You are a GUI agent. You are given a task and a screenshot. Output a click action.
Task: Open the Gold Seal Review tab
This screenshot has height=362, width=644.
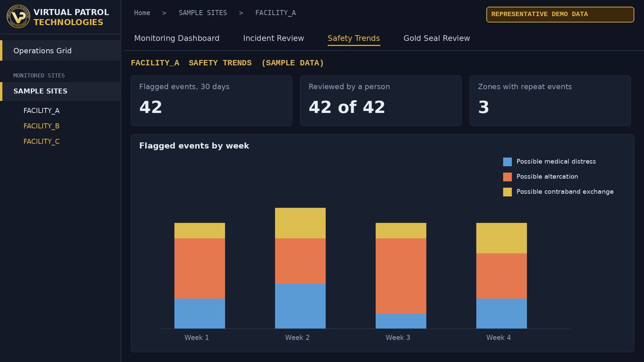(436, 38)
